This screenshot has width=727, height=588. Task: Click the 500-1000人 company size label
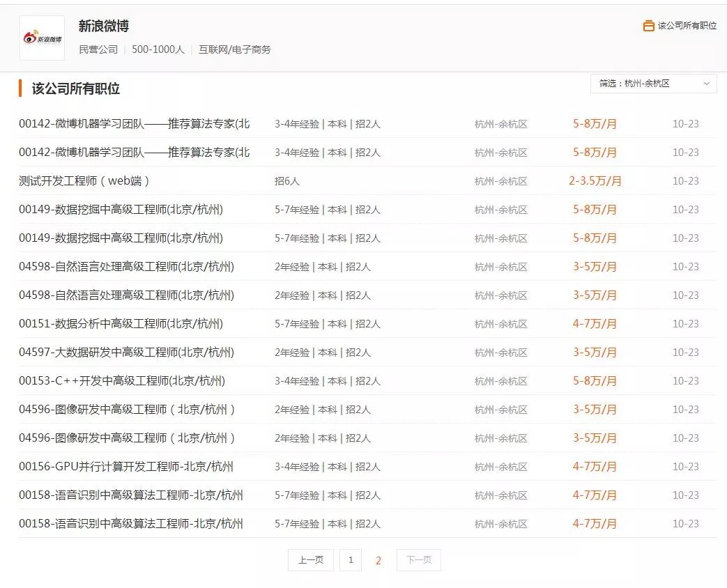[158, 49]
